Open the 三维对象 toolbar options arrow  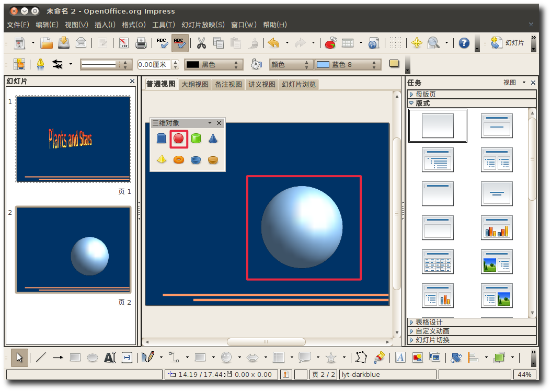(x=210, y=123)
